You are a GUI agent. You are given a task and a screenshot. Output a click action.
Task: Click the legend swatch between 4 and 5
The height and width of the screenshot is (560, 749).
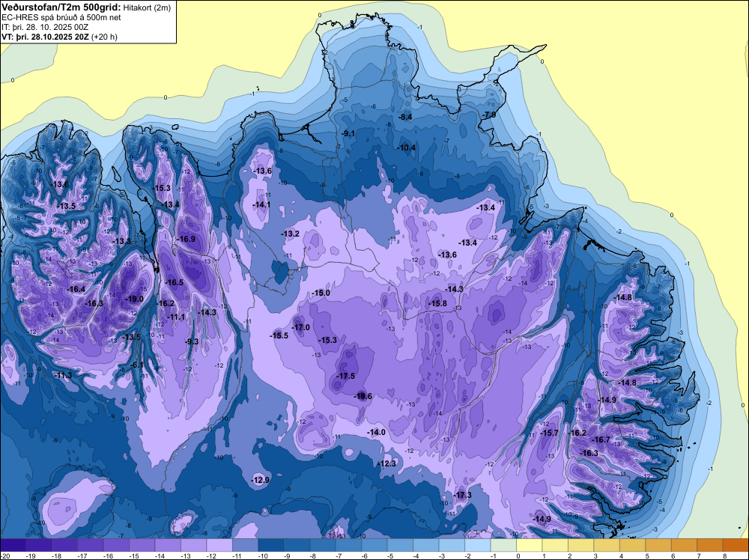632,545
